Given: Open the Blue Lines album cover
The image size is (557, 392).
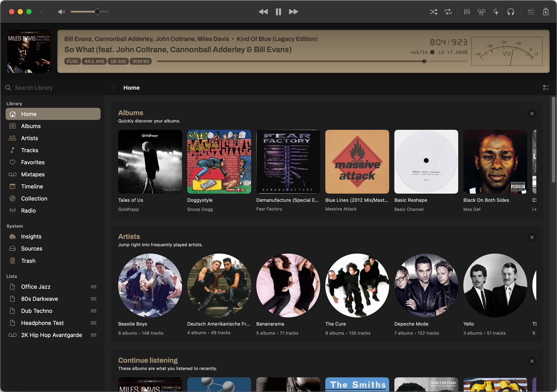Looking at the screenshot, I should point(357,162).
